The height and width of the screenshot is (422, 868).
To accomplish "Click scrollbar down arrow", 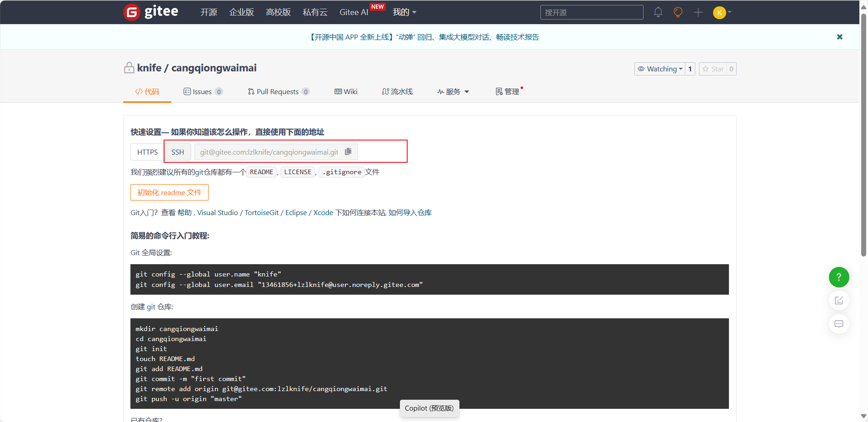I will click(863, 416).
